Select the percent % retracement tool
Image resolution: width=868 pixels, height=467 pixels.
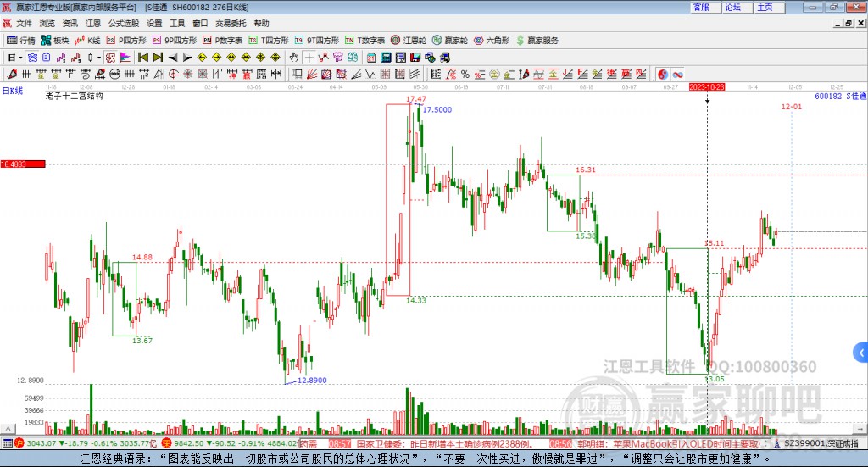click(465, 74)
